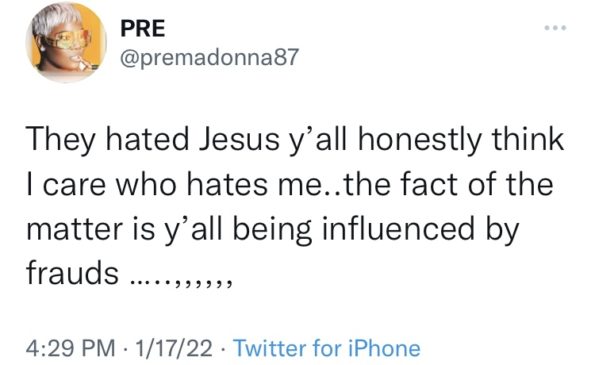The height and width of the screenshot is (365, 595).
Task: Click the display name PRE
Action: (x=143, y=28)
